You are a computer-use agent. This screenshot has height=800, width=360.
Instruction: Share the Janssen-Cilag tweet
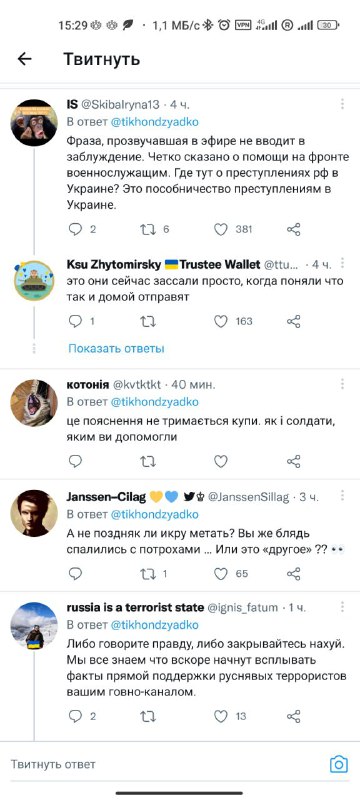point(294,574)
